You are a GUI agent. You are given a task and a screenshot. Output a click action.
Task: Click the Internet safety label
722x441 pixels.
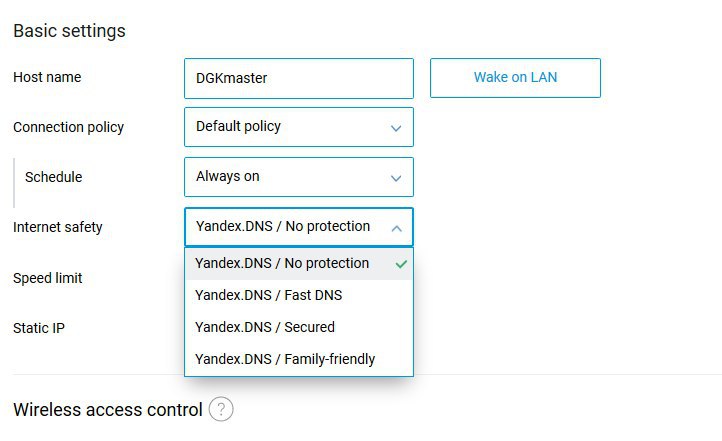pyautogui.click(x=58, y=227)
